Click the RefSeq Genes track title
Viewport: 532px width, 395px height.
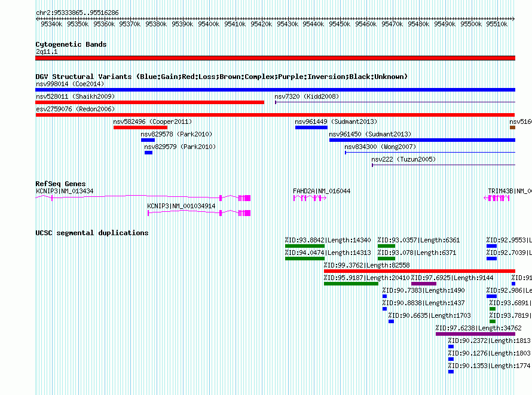tap(60, 184)
